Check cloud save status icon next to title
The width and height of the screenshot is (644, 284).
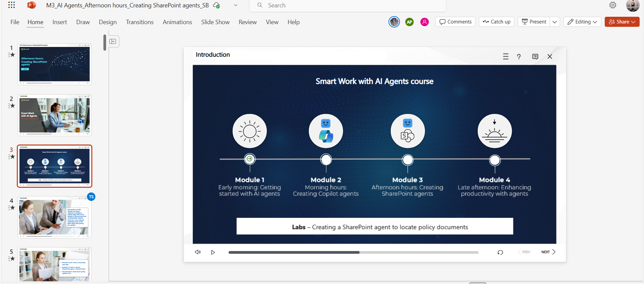tap(217, 5)
